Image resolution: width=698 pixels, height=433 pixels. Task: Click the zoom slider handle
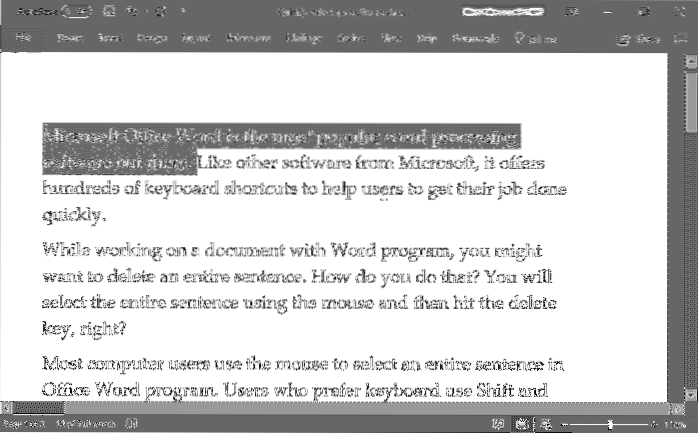point(610,425)
